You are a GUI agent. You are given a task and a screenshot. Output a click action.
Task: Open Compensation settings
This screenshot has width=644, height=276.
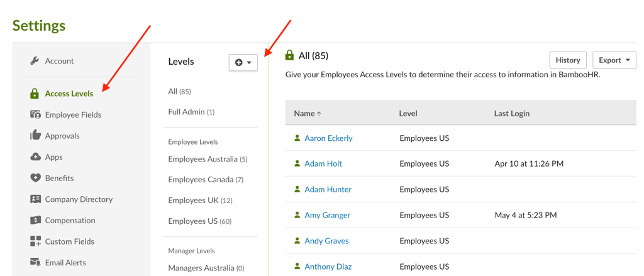coord(70,220)
